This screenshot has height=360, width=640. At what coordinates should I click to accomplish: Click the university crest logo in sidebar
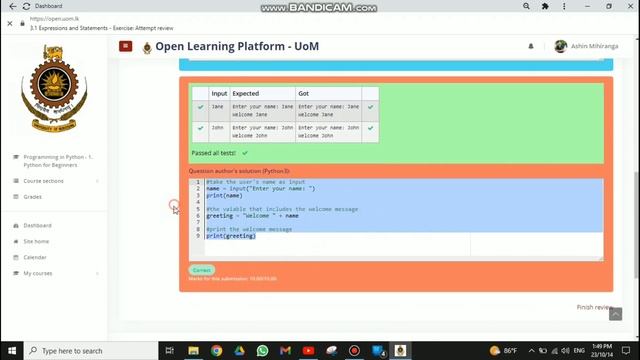[x=54, y=88]
